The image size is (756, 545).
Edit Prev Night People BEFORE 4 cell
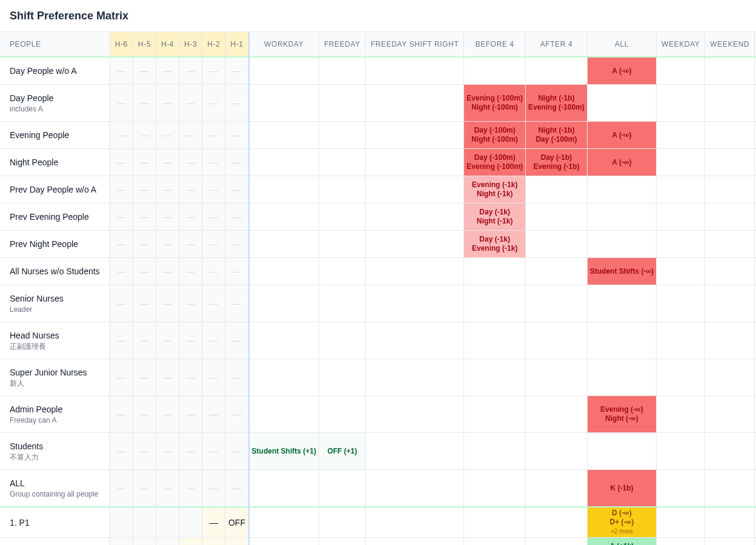tap(494, 244)
